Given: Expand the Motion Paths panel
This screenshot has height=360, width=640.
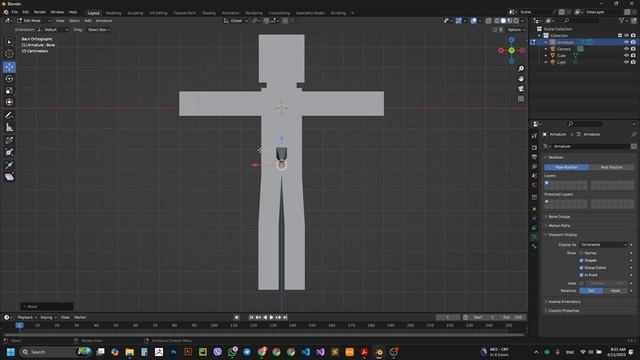Looking at the screenshot, I should [x=559, y=226].
